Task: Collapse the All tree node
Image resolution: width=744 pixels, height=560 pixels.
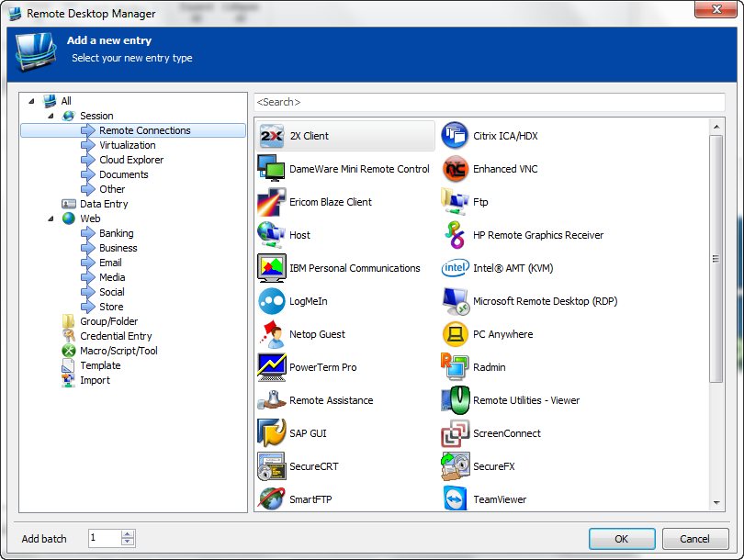Action: [x=31, y=101]
